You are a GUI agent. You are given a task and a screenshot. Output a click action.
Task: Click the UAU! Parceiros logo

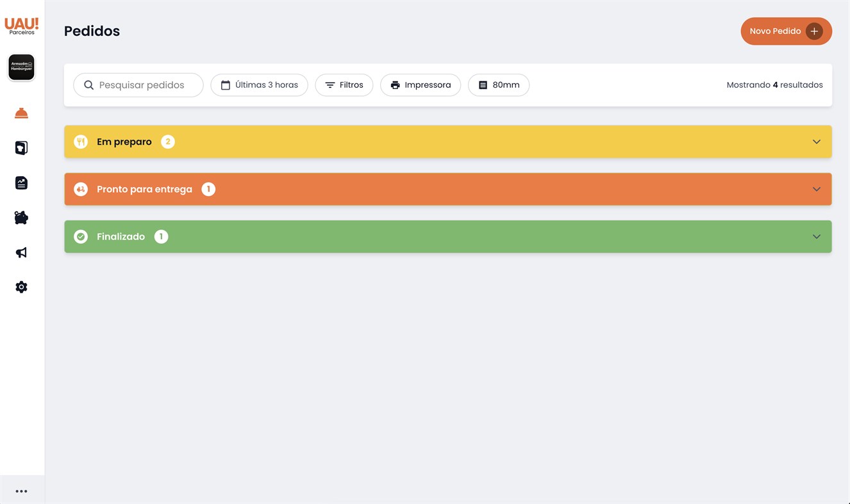point(21,26)
